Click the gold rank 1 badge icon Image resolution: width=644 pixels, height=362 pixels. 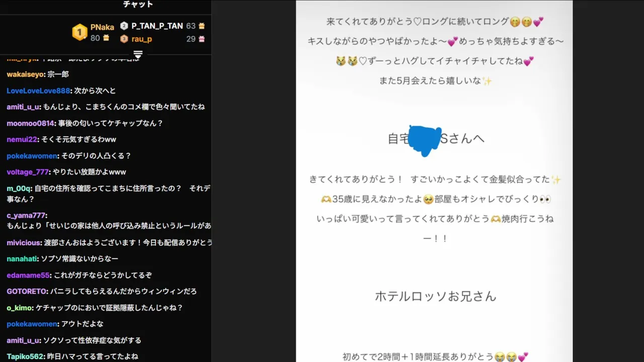point(79,32)
